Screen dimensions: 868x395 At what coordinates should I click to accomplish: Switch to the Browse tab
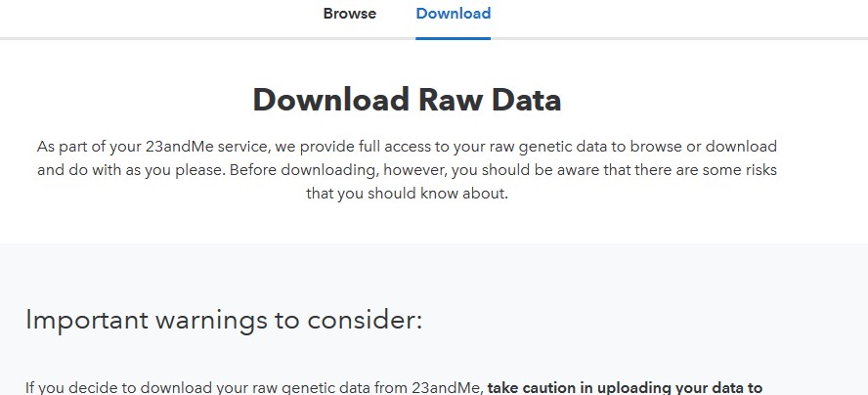[x=349, y=14]
